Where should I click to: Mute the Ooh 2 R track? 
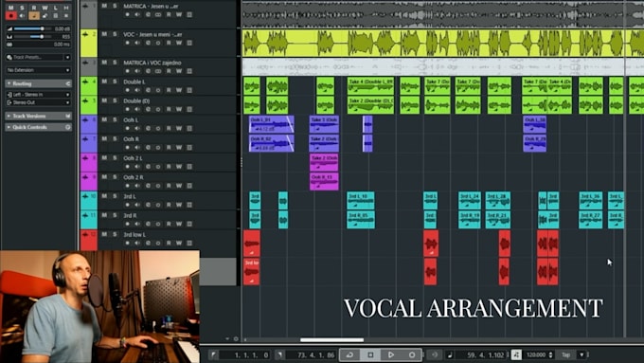tap(104, 177)
